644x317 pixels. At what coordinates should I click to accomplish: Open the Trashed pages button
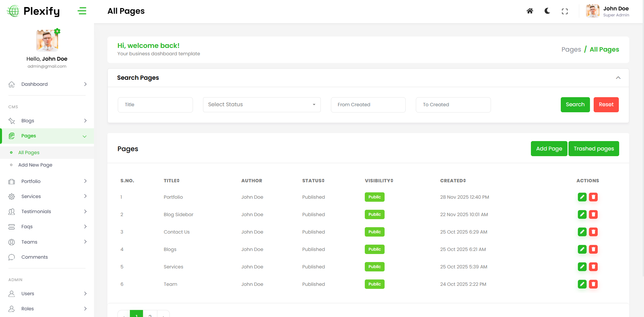coord(593,149)
